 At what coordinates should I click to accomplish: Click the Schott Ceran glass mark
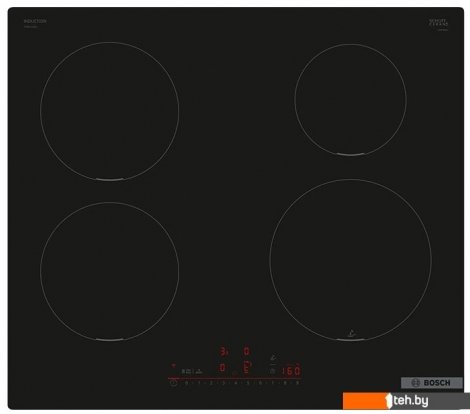pos(439,24)
